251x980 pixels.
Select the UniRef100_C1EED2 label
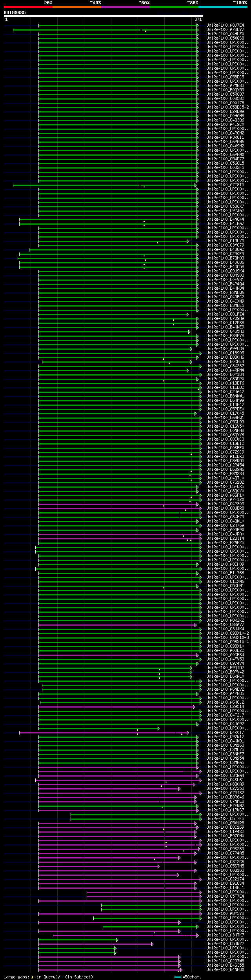tap(225, 388)
